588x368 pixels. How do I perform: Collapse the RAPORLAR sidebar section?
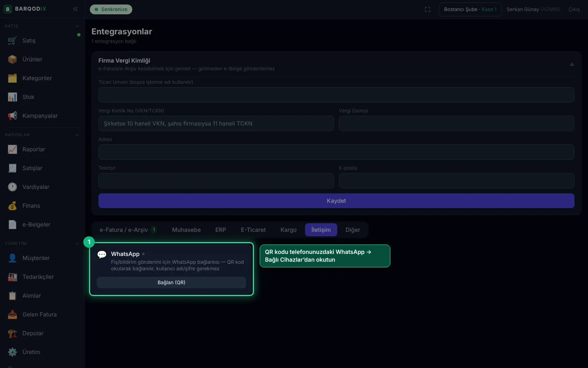[77, 135]
